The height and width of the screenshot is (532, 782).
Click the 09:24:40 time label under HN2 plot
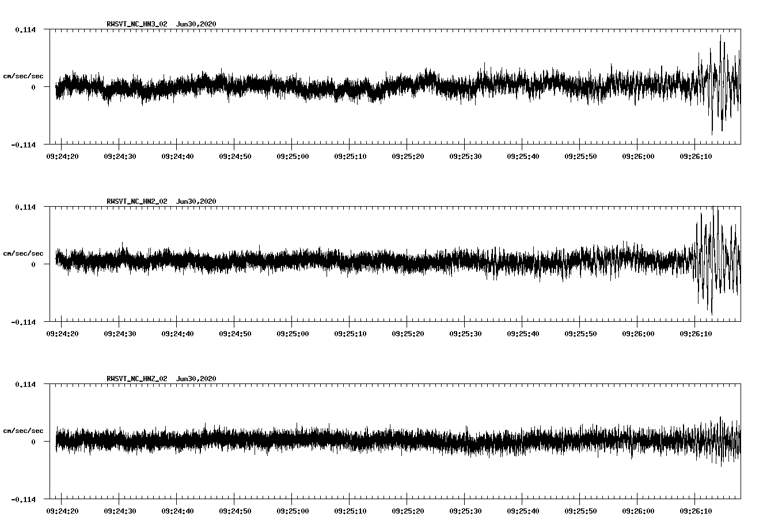pos(177,333)
